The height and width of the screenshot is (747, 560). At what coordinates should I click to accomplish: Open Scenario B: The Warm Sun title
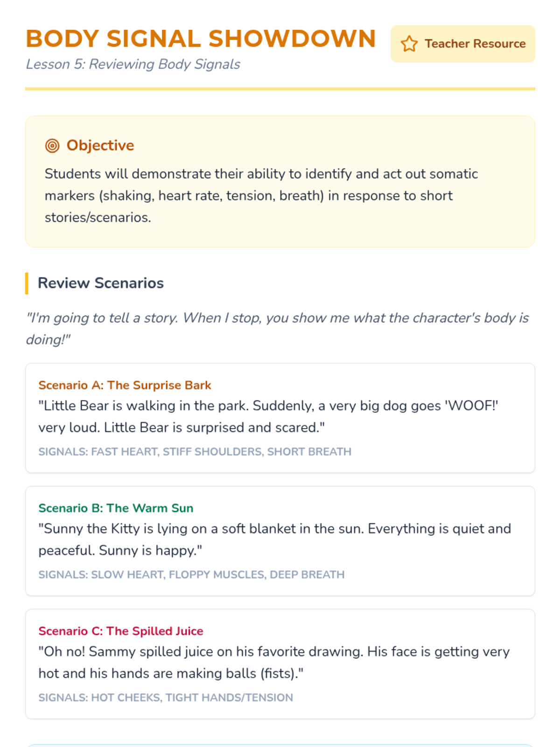tap(116, 508)
